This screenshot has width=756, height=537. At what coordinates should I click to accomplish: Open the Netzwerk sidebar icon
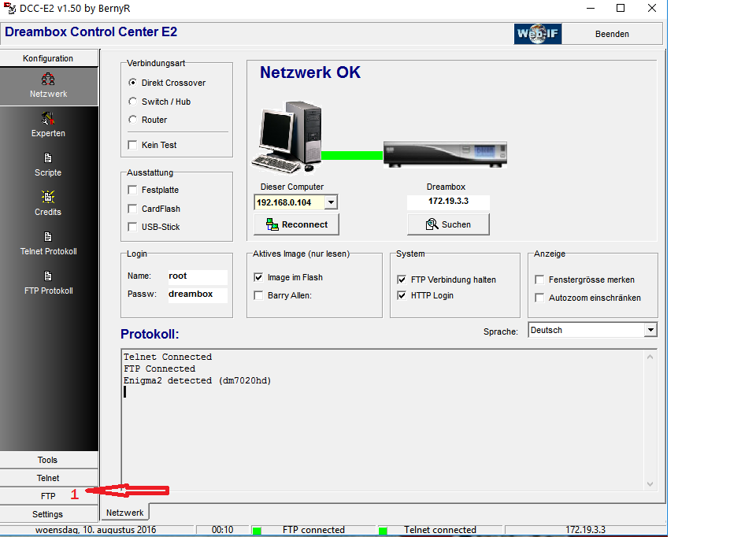[x=48, y=80]
